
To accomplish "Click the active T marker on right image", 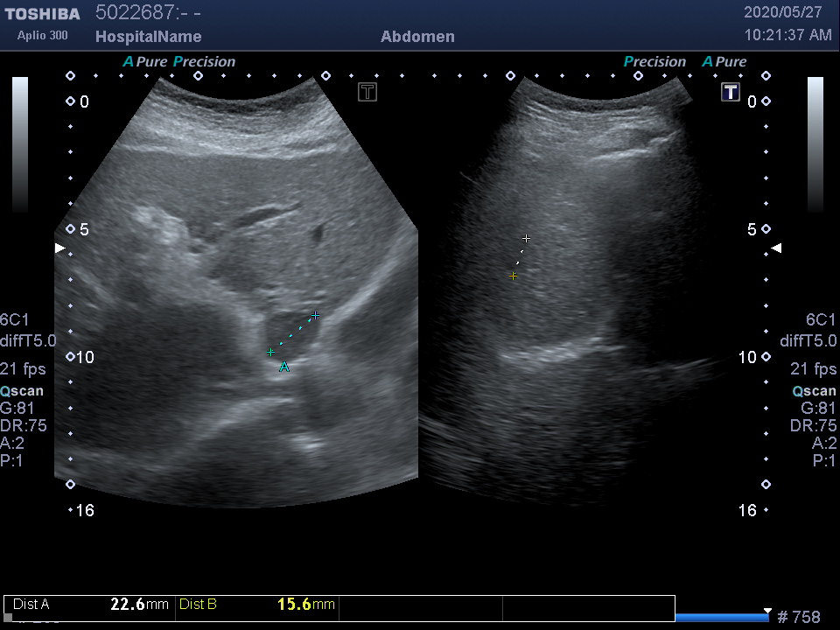I will (731, 92).
